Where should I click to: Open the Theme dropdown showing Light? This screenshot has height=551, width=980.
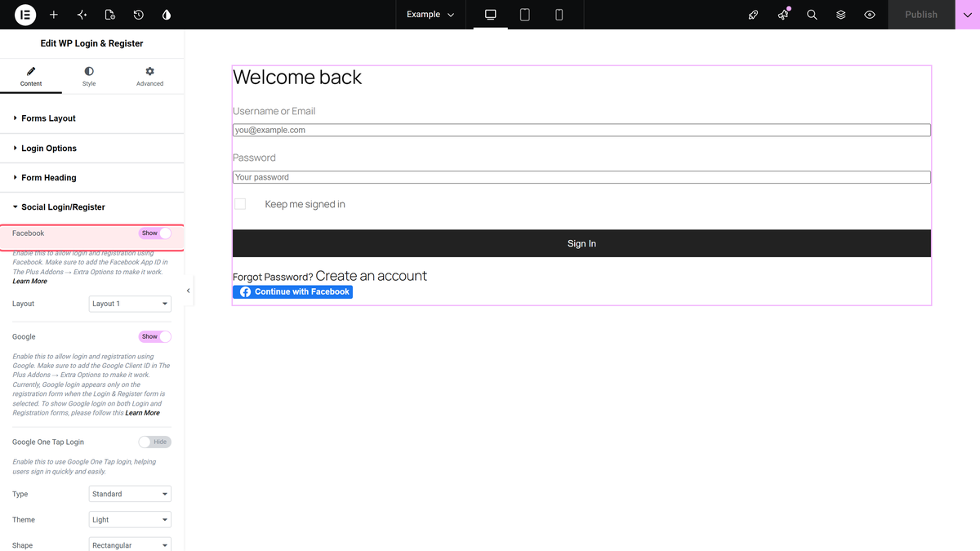pyautogui.click(x=130, y=519)
